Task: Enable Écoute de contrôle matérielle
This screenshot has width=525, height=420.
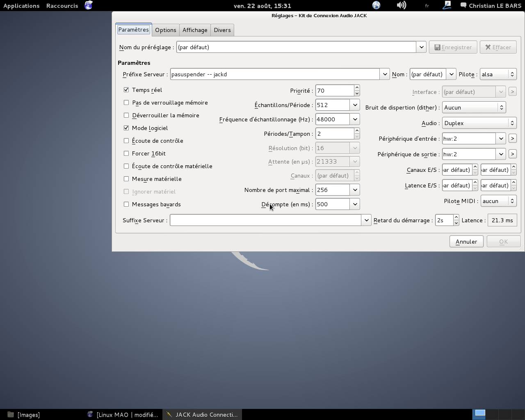Action: click(x=126, y=166)
